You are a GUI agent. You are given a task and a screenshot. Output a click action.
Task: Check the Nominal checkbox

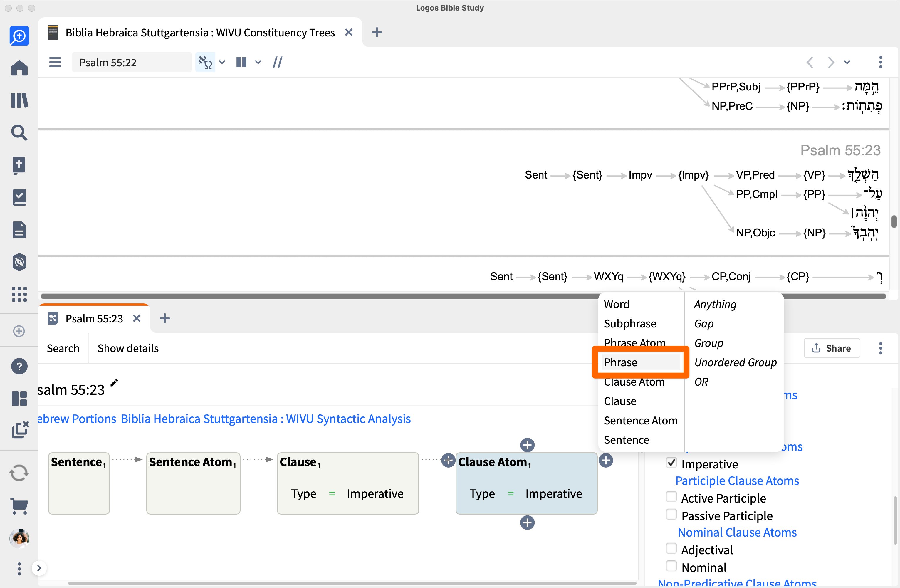point(671,566)
